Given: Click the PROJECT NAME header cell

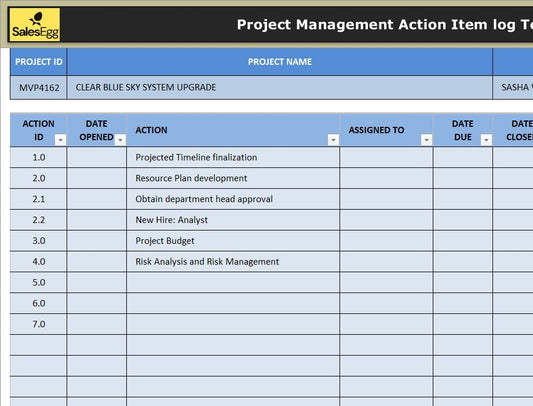Looking at the screenshot, I should (280, 62).
